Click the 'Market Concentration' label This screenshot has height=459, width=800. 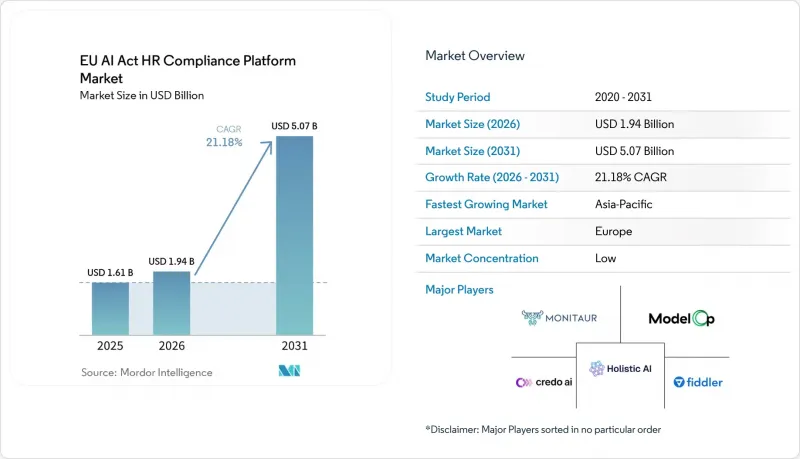(482, 258)
